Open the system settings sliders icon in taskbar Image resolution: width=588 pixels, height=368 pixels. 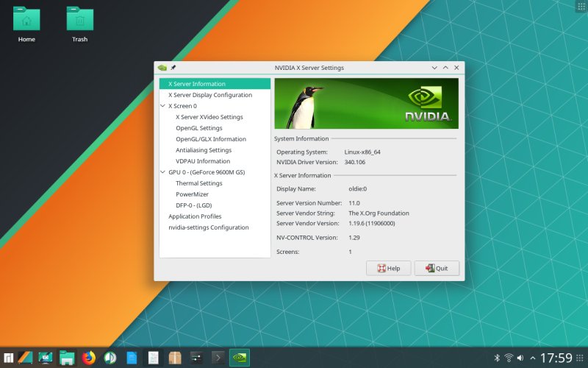click(196, 358)
